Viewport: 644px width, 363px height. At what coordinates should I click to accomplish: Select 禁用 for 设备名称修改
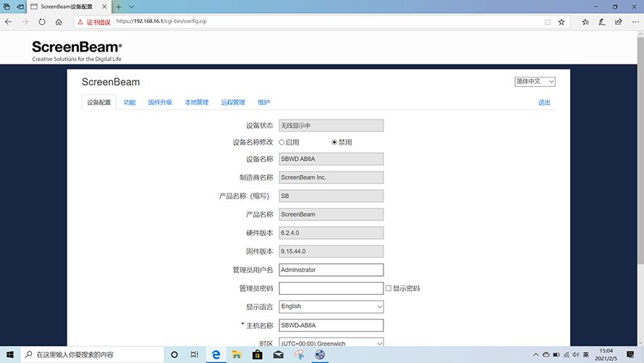click(334, 142)
